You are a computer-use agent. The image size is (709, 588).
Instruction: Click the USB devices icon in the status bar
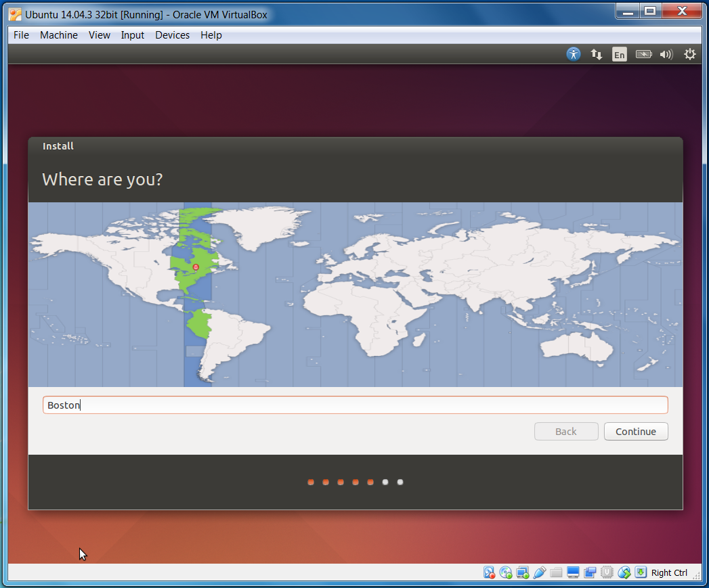click(x=539, y=572)
